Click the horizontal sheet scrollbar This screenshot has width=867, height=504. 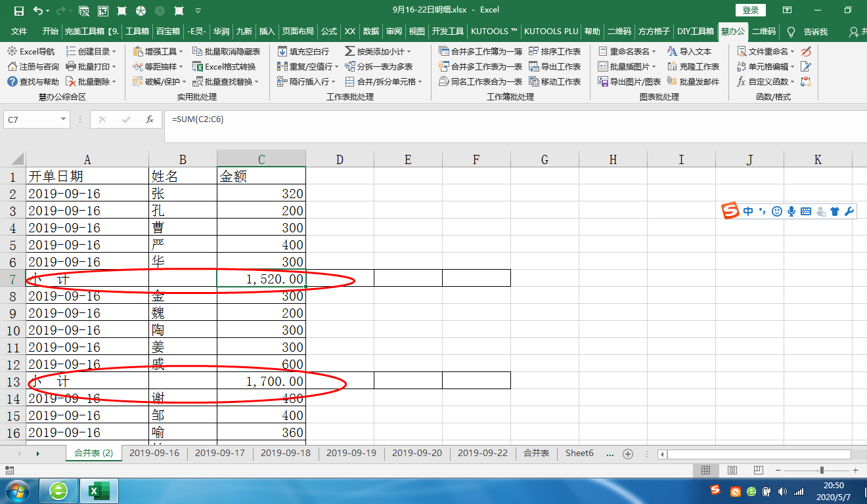tap(759, 454)
